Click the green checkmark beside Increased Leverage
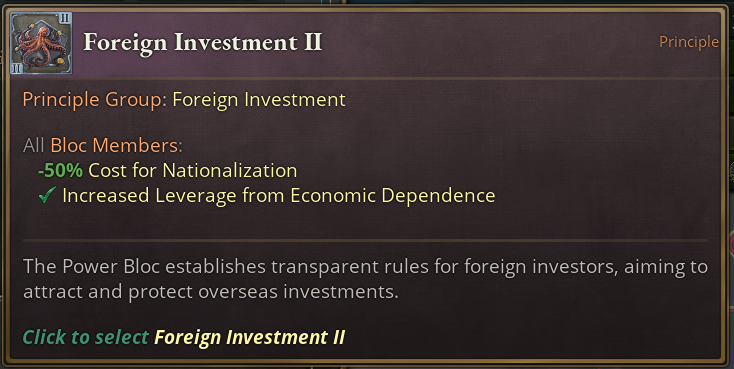The height and width of the screenshot is (369, 734). [47, 195]
